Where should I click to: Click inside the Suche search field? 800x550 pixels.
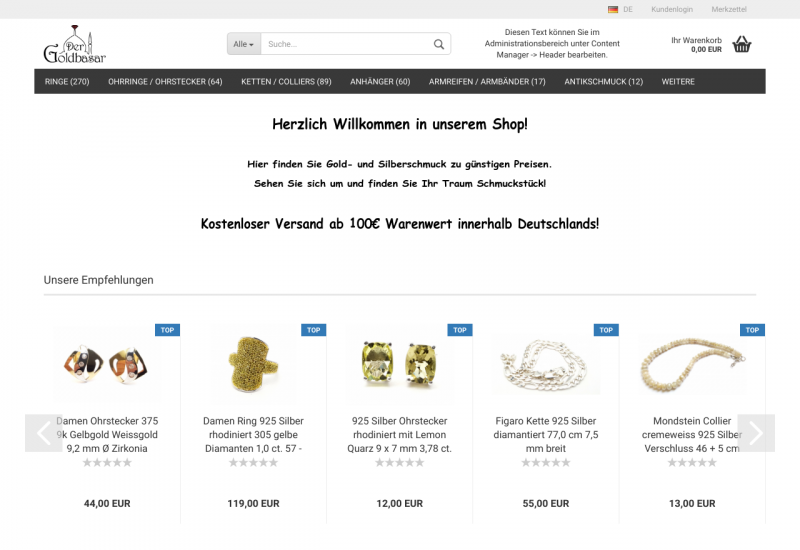[347, 44]
